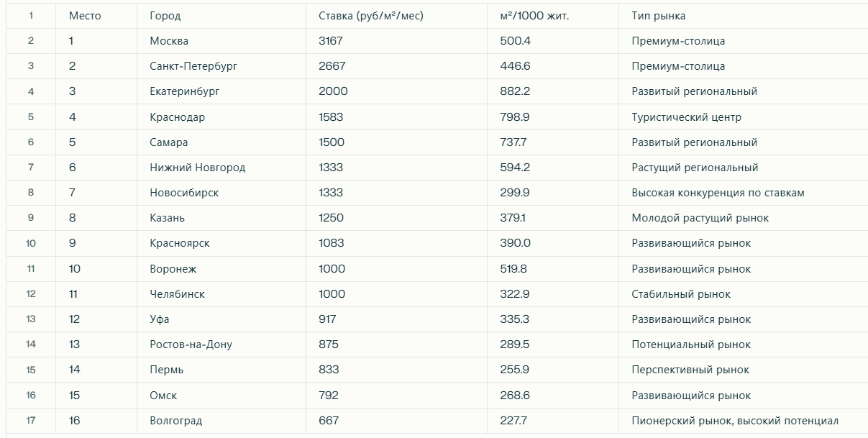Select "Пионерский рынок, высокий потенциал" cell
The width and height of the screenshot is (868, 438).
click(x=734, y=421)
